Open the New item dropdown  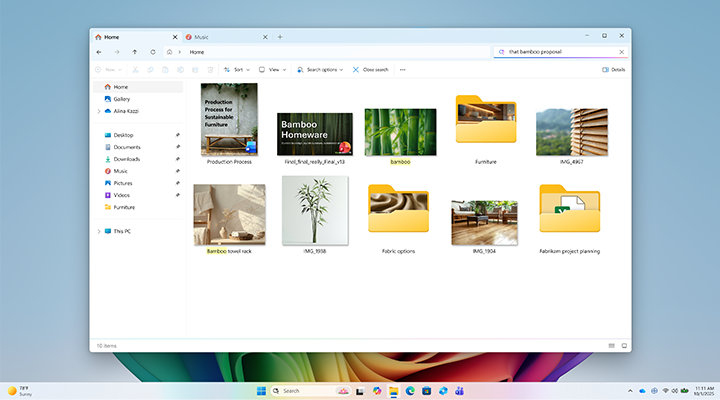[108, 70]
